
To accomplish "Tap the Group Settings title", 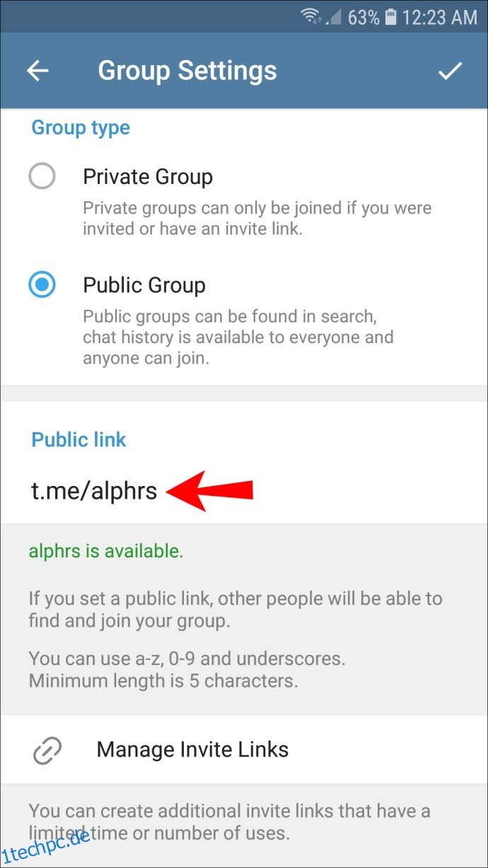I will pyautogui.click(x=187, y=70).
